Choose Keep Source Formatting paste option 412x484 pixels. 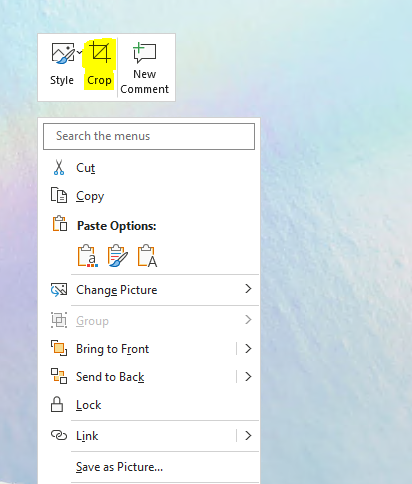(x=118, y=256)
